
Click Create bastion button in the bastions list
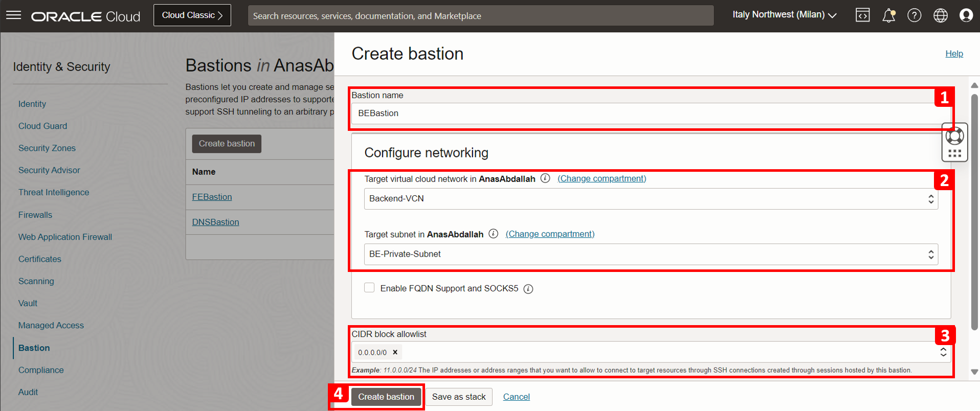(x=227, y=144)
